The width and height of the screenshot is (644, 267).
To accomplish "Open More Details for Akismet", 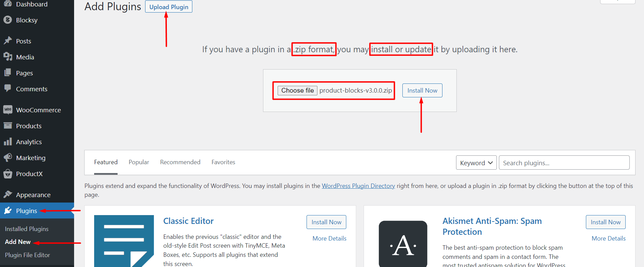I will pos(609,238).
